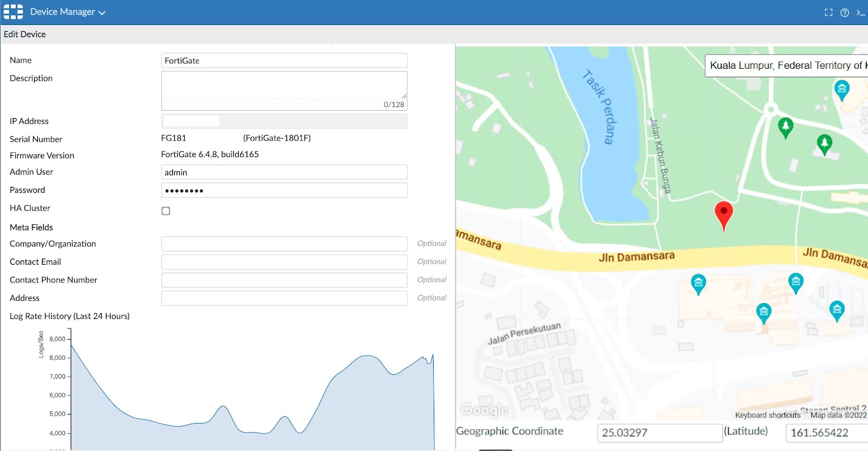
Task: Click the Log Rate History heading
Action: point(70,316)
